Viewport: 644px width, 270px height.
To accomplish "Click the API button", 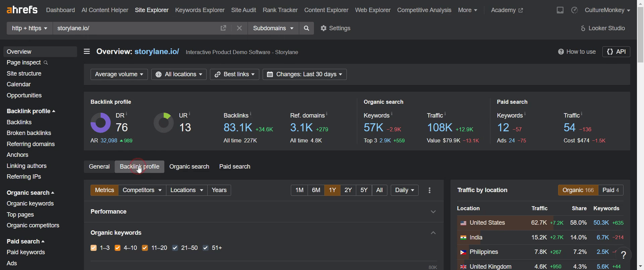I will pyautogui.click(x=616, y=52).
